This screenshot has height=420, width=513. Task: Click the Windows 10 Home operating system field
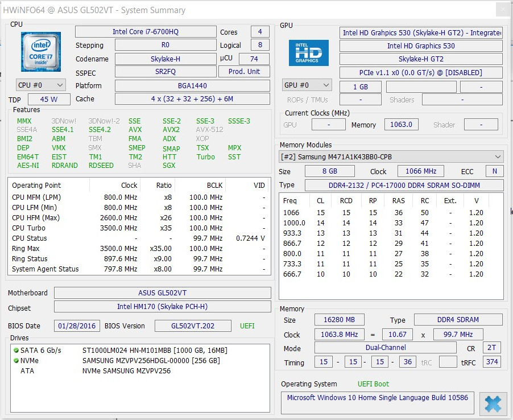(x=377, y=403)
